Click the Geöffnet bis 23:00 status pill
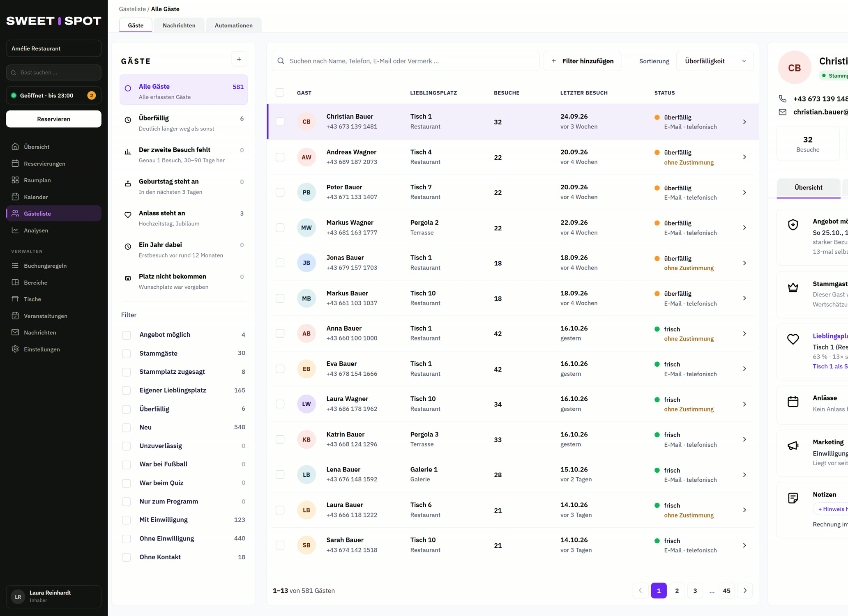Viewport: 848px width, 616px height. 53,95
